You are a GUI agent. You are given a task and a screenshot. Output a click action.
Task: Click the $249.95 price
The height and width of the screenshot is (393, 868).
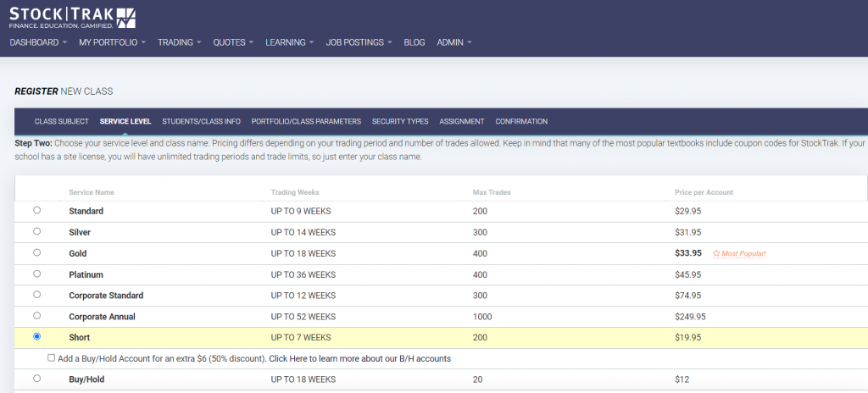pyautogui.click(x=690, y=317)
